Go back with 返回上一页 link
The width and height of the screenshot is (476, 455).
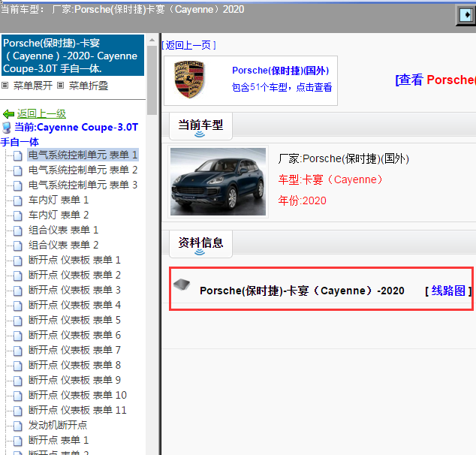point(188,46)
